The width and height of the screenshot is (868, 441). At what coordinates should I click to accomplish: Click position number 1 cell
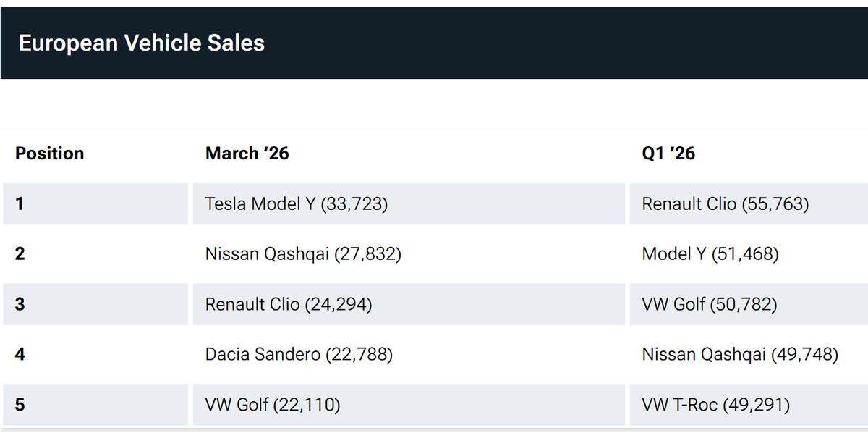click(x=20, y=204)
